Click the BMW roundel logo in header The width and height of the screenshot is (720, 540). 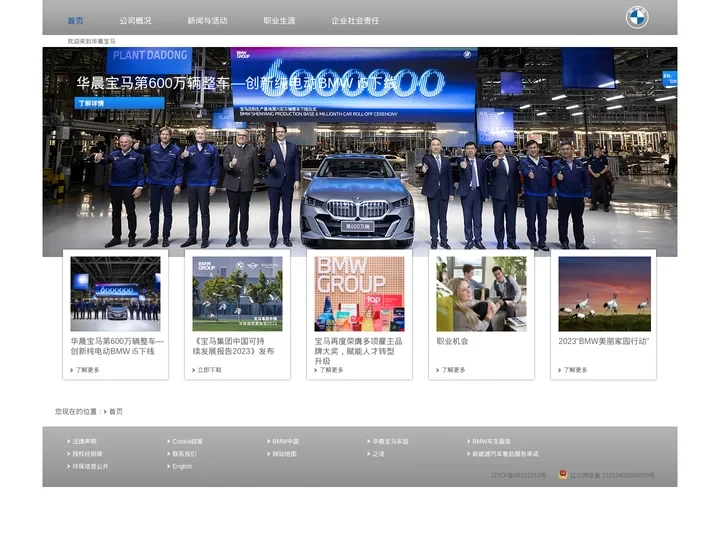[637, 18]
